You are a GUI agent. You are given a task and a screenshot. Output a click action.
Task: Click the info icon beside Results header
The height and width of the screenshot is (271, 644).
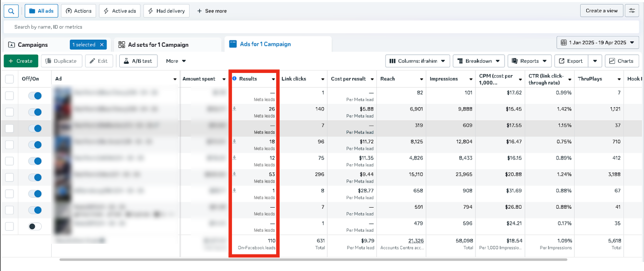(x=234, y=79)
